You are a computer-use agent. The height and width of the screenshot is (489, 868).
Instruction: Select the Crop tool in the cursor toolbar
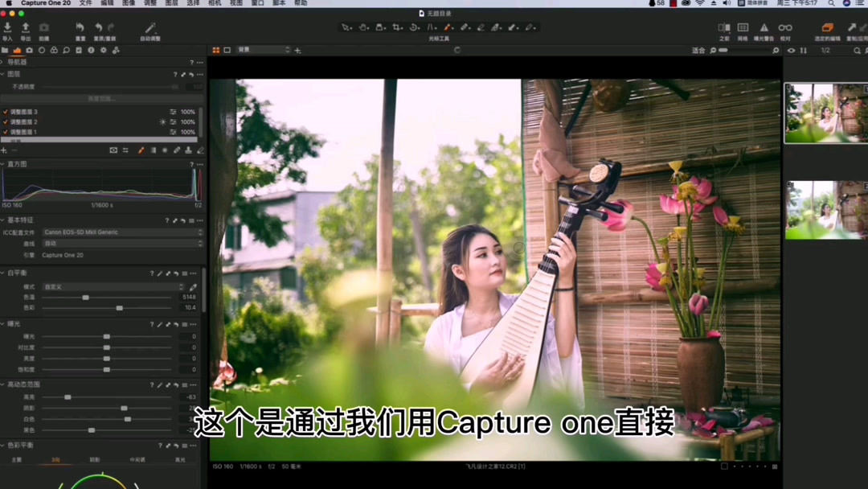[397, 27]
